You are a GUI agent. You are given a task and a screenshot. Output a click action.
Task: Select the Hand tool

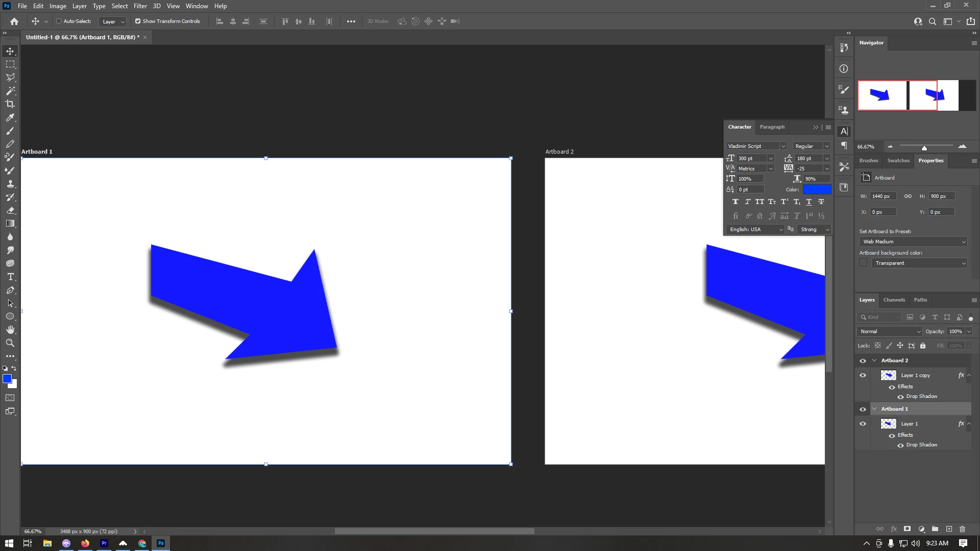(x=10, y=330)
